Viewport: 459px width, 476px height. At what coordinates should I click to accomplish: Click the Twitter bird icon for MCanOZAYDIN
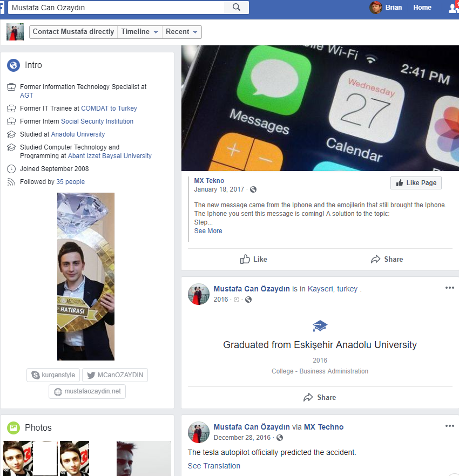click(x=91, y=375)
